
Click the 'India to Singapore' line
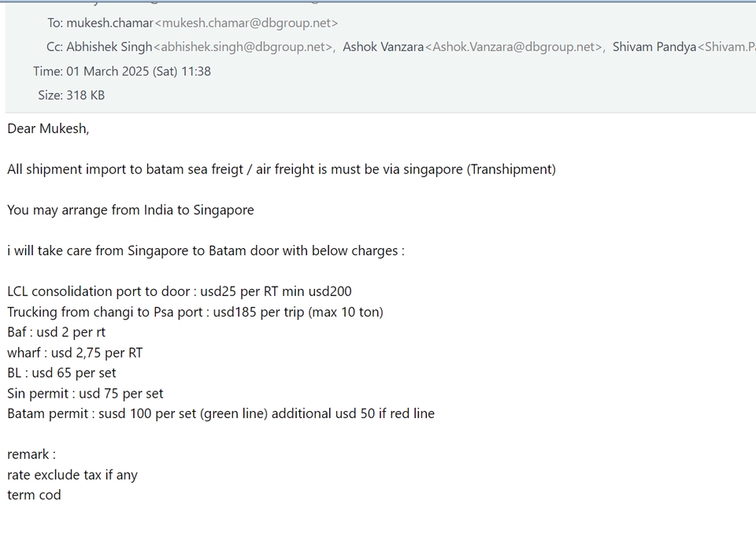tap(131, 210)
